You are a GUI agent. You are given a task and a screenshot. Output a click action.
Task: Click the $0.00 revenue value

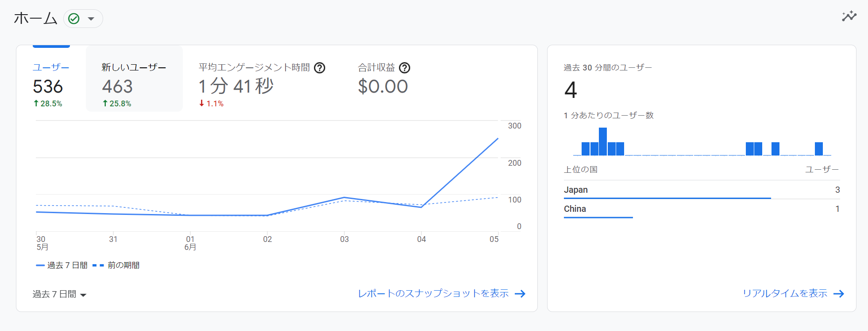click(x=383, y=86)
